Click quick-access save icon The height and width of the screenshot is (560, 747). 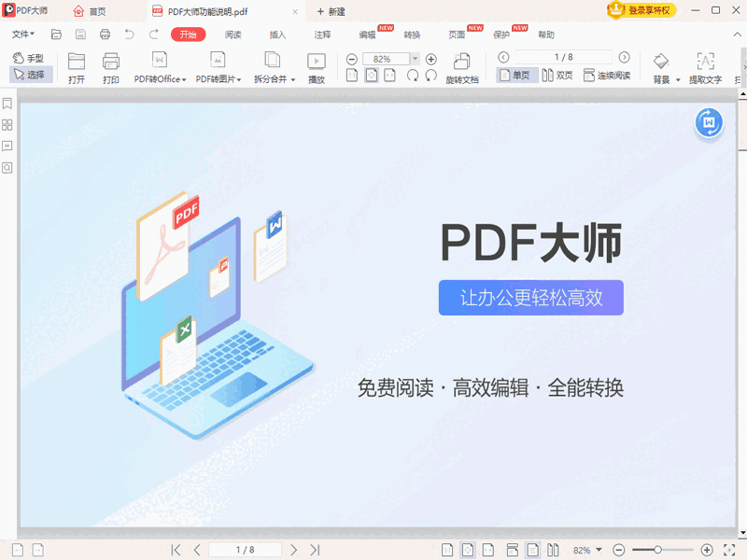click(80, 35)
